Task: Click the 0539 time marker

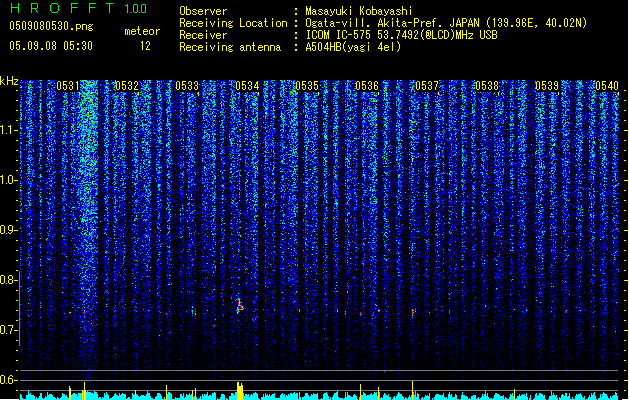Action: (547, 85)
